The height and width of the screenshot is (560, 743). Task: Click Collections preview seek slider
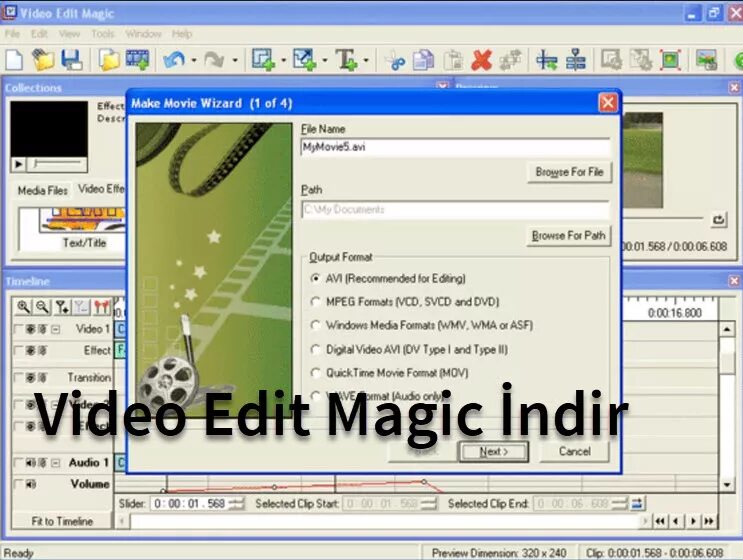click(x=57, y=164)
